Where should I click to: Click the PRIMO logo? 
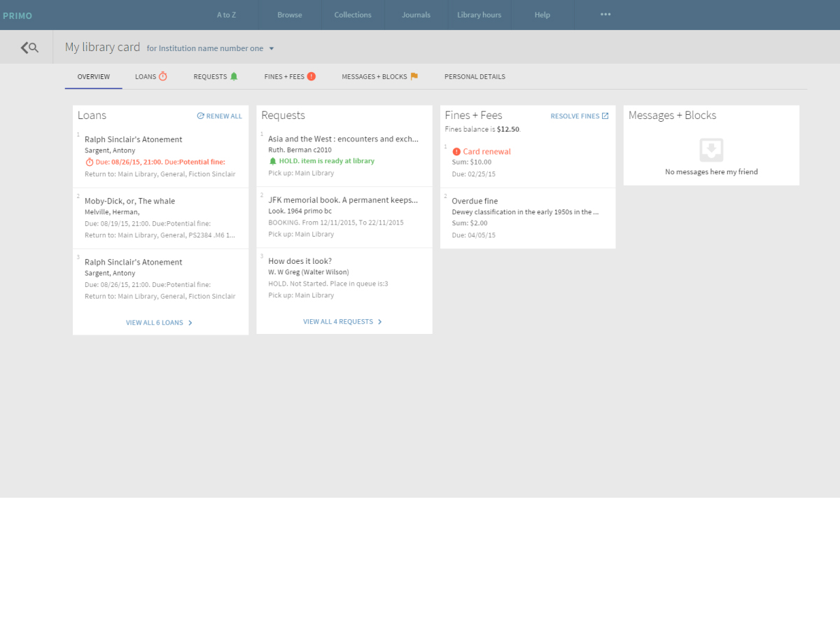tap(17, 15)
